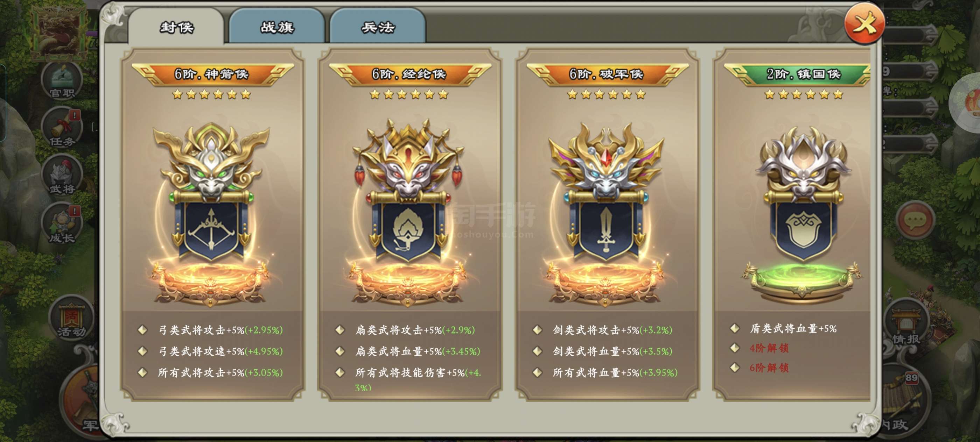Select the 神箭侯 bow emblem

[x=211, y=213]
